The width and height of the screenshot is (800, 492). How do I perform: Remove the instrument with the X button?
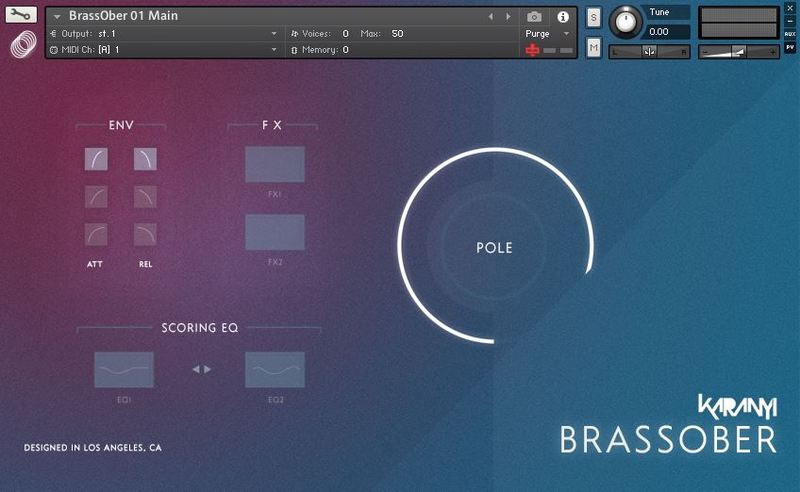(x=790, y=8)
